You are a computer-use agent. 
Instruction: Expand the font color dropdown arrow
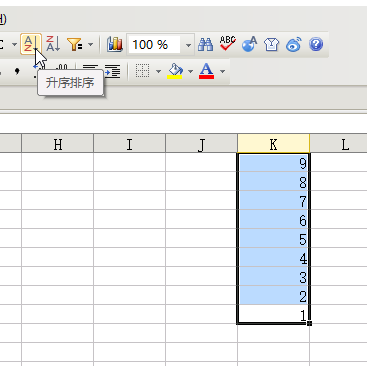(x=222, y=71)
